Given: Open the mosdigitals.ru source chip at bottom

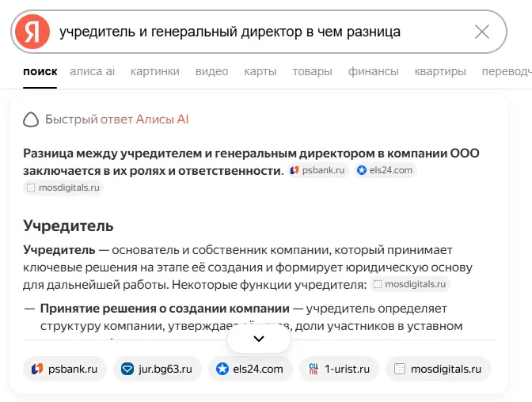Looking at the screenshot, I should click(x=438, y=369).
